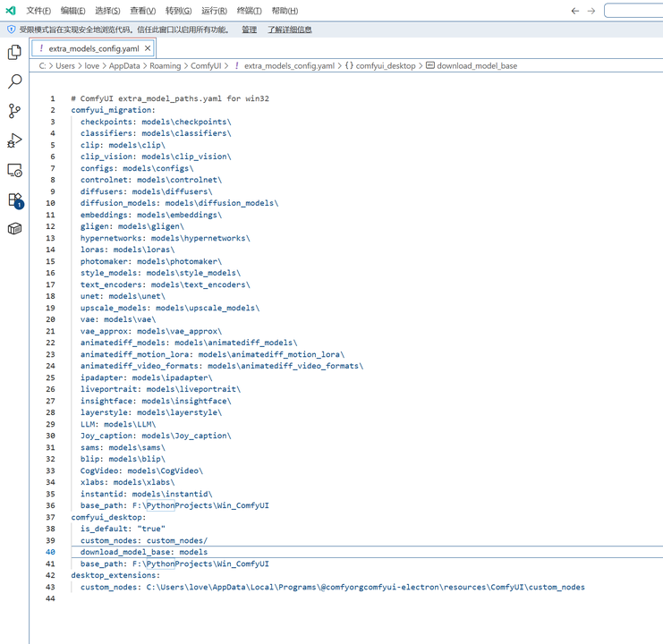Screen dimensions: 663x644
Task: Open the Search view icon
Action: [x=14, y=81]
